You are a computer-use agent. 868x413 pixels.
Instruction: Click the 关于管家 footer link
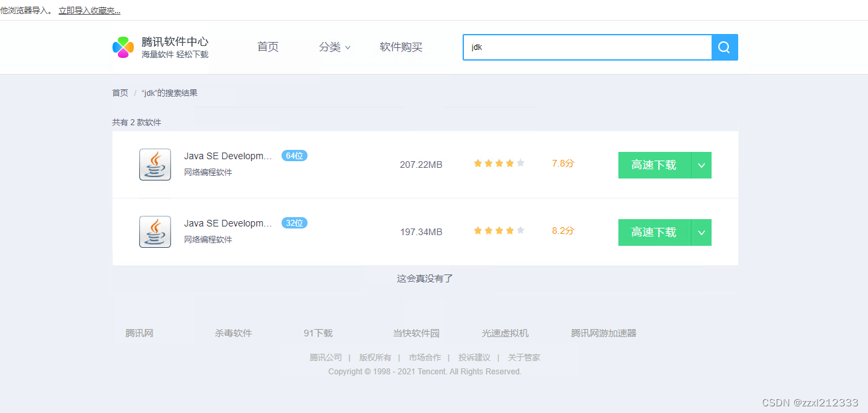(x=524, y=358)
